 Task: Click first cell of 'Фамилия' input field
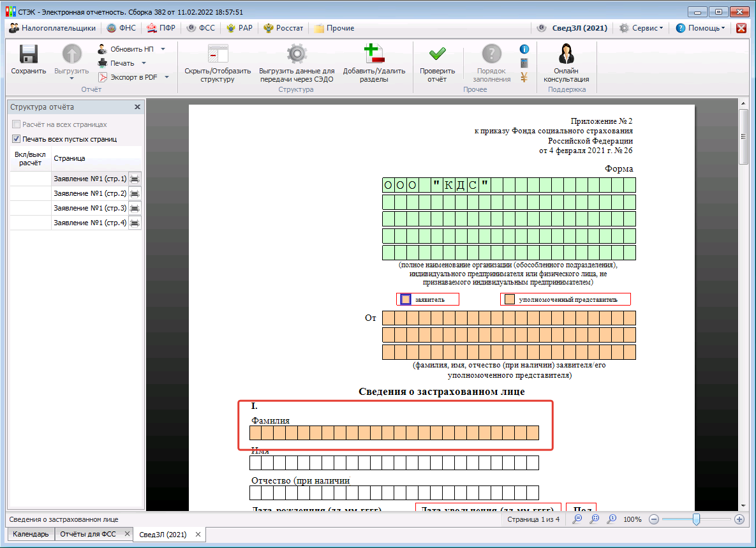coord(255,433)
